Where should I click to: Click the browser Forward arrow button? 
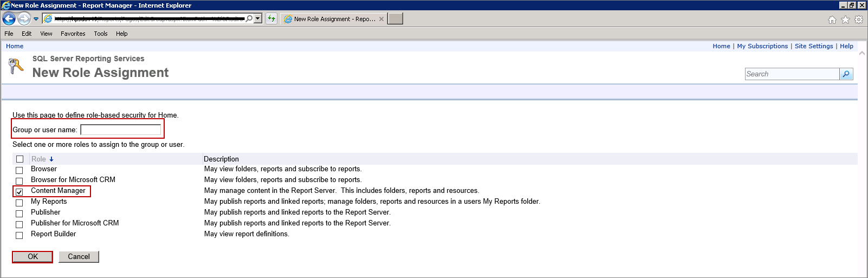pyautogui.click(x=24, y=19)
